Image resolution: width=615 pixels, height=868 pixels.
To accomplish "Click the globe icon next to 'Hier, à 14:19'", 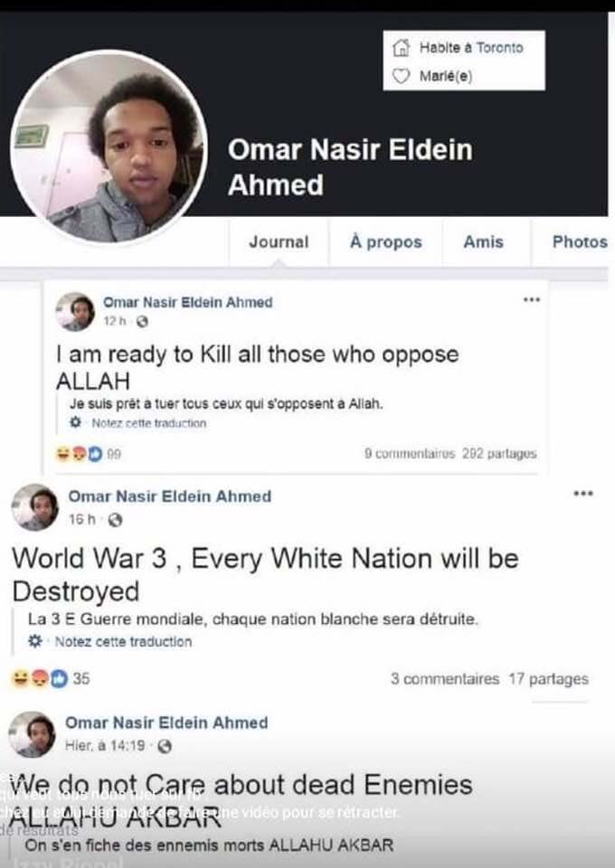I will 165,746.
